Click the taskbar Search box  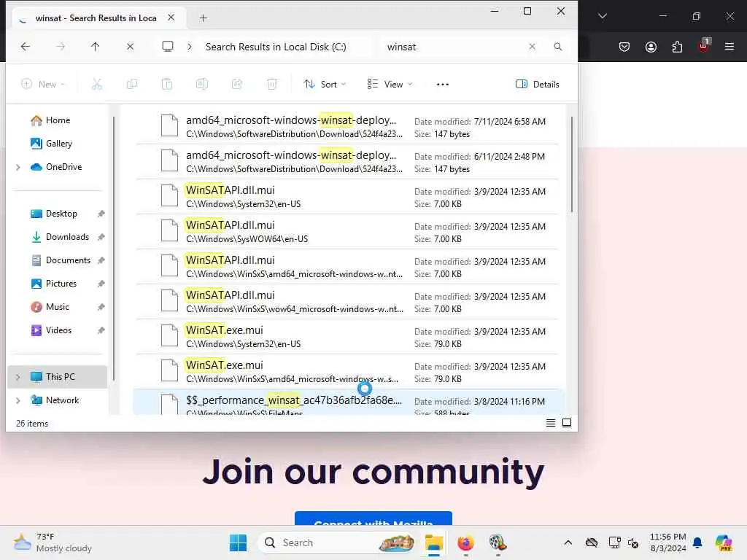pyautogui.click(x=337, y=542)
